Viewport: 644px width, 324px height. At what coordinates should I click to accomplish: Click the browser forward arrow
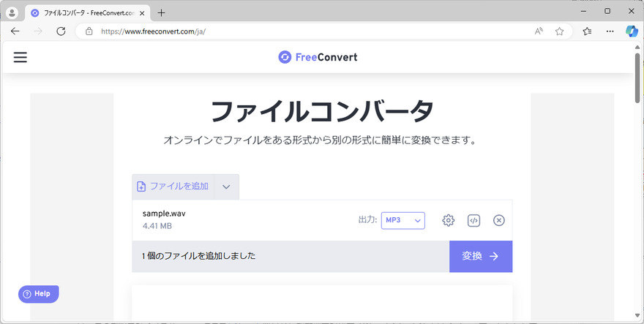[38, 31]
